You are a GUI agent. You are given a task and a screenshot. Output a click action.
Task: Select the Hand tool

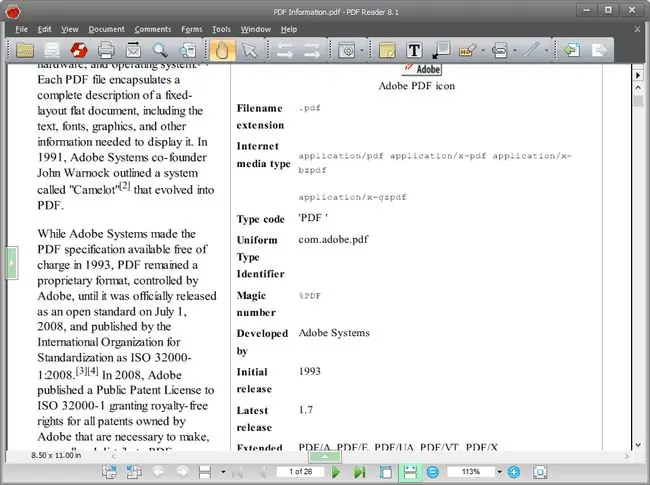tap(223, 50)
